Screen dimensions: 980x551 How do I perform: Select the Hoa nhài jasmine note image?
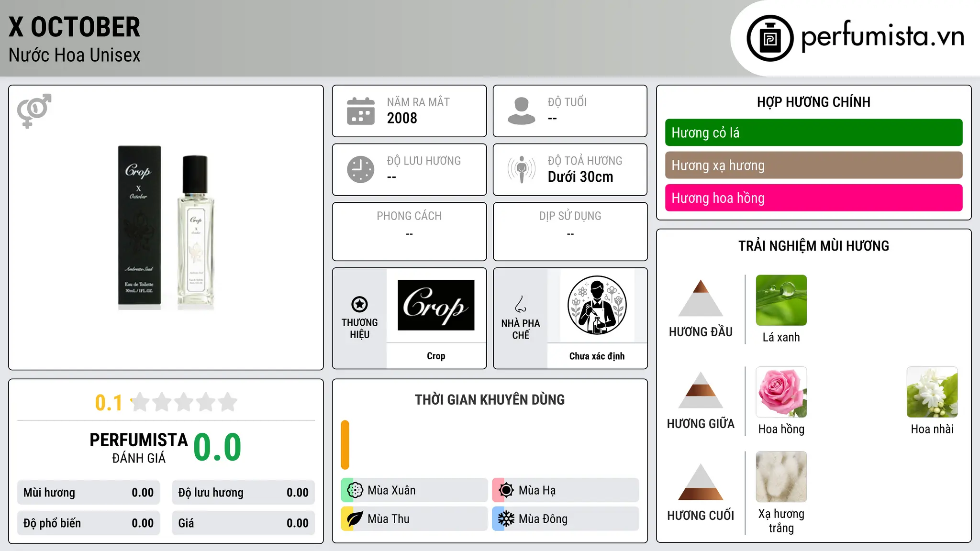932,392
